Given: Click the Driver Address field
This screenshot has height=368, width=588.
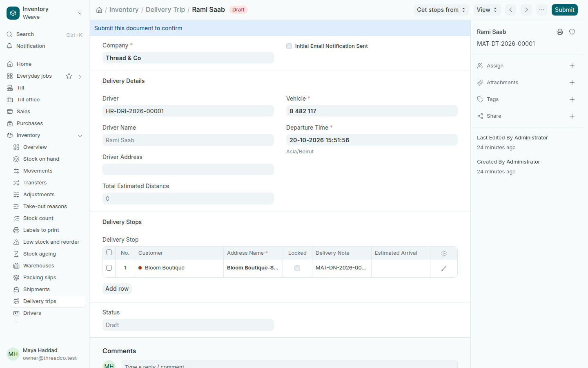Looking at the screenshot, I should point(188,169).
